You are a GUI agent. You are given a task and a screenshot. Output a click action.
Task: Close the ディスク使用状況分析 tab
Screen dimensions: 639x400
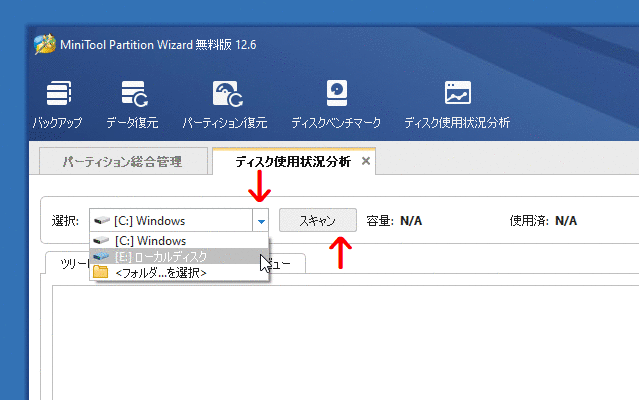coord(366,161)
